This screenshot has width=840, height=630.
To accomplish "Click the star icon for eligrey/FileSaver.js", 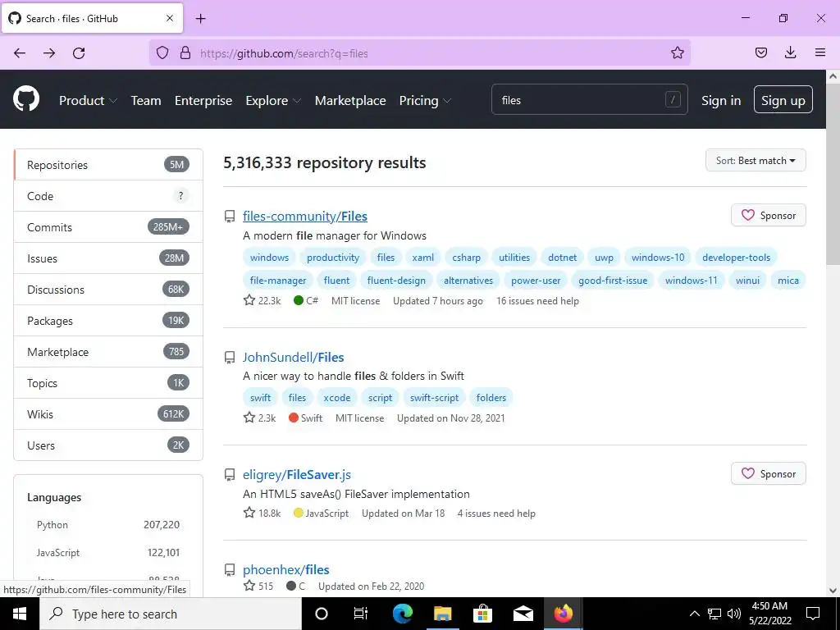I will (x=249, y=513).
